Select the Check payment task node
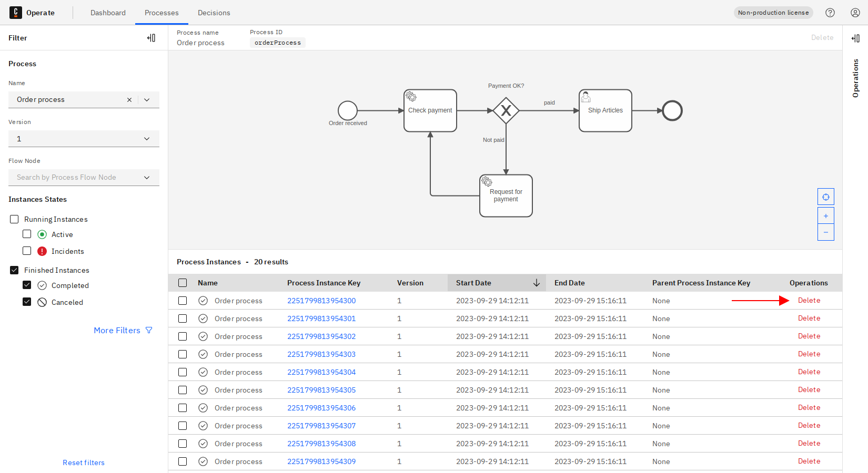Screen dimensions: 868x473 430,110
